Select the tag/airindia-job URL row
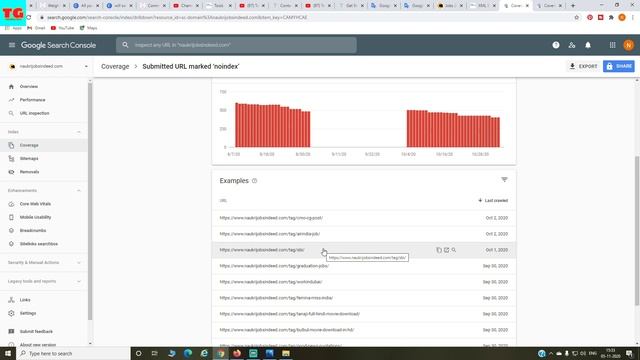Image resolution: width=640 pixels, height=360 pixels. click(364, 234)
